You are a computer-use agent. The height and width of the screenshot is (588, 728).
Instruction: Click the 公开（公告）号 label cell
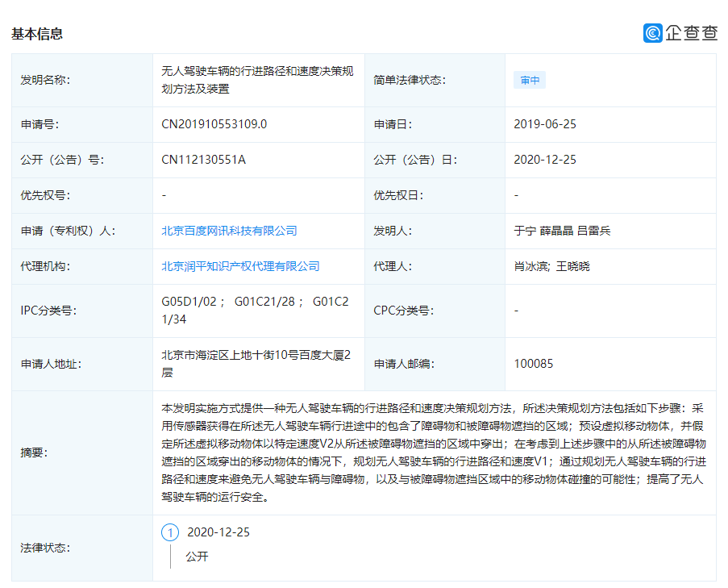pos(82,160)
